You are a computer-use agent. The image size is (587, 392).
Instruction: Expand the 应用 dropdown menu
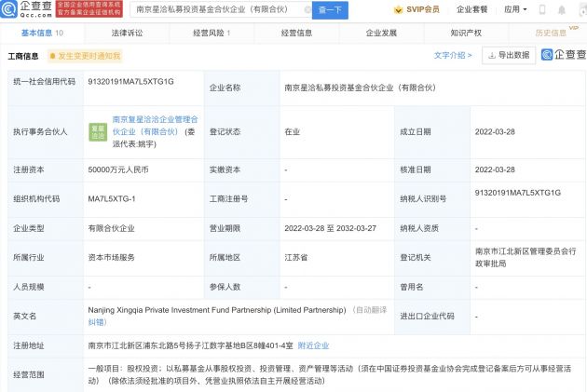pos(515,9)
